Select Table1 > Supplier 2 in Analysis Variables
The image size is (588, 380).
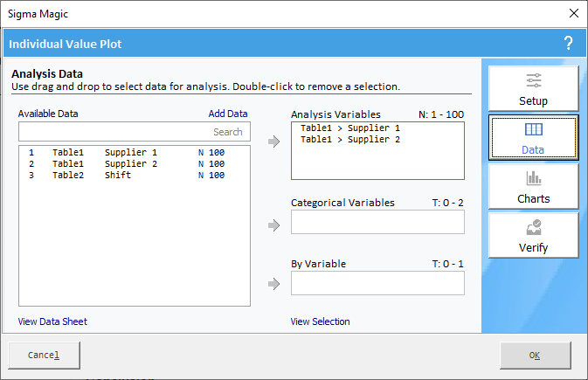tap(350, 140)
